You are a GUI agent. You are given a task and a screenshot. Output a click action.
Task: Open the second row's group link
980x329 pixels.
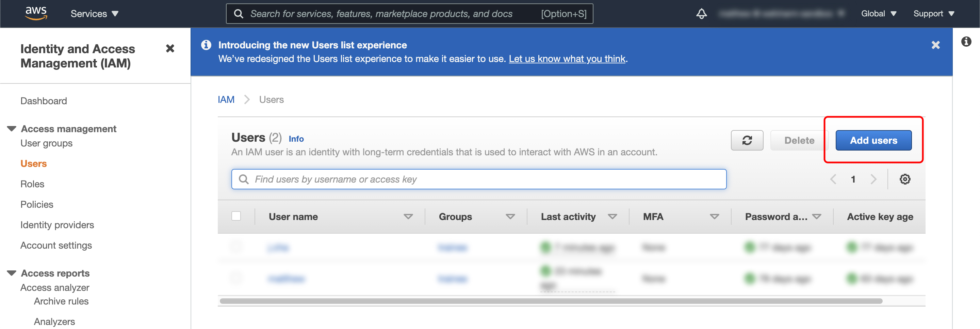point(452,279)
